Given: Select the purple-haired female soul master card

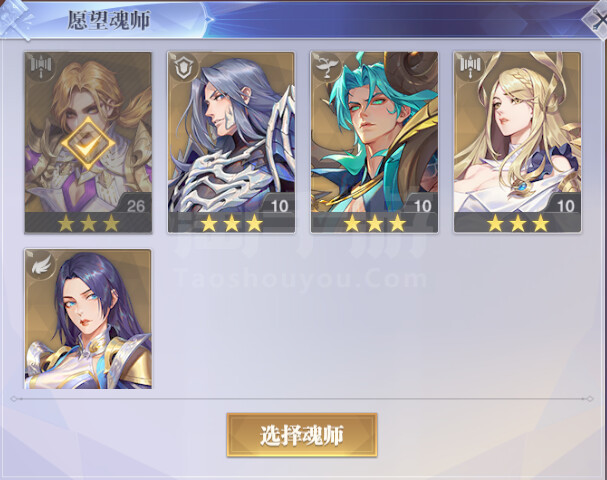Looking at the screenshot, I should (x=88, y=319).
